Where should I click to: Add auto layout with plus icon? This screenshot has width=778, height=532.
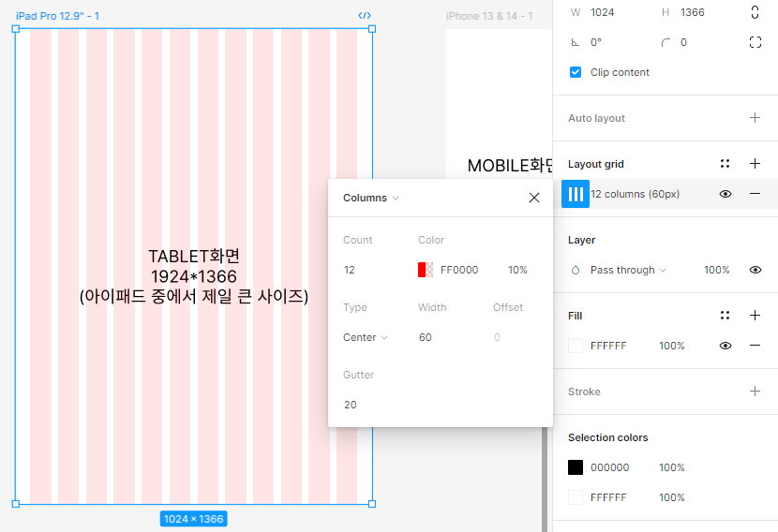[x=755, y=117]
